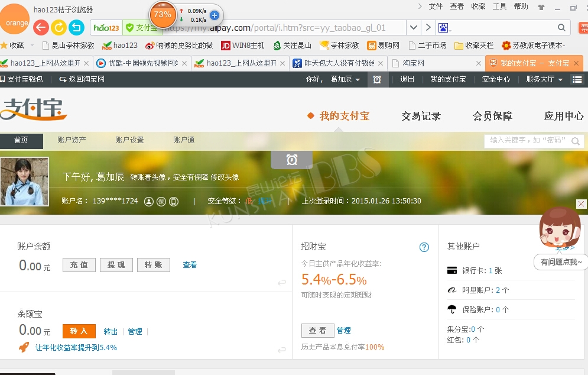The image size is (588, 375).
Task: Select the 账户资产 sub-tab
Action: [x=72, y=140]
